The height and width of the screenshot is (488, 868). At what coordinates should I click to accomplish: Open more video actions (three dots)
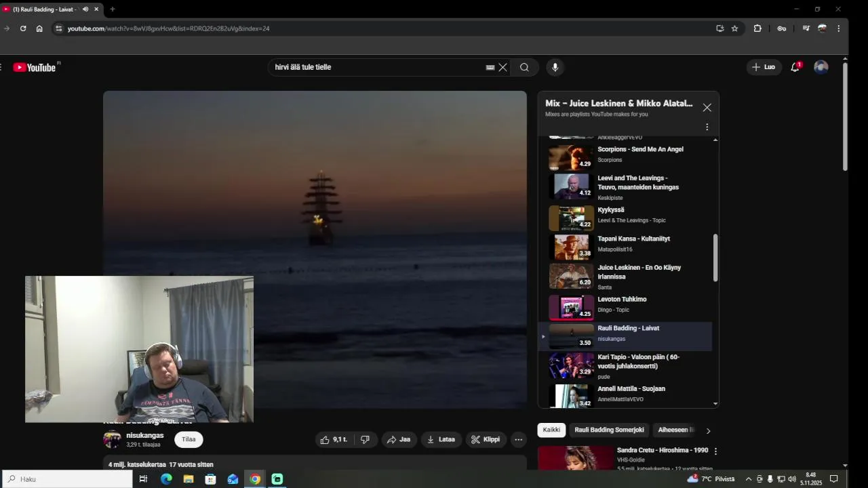tap(518, 439)
